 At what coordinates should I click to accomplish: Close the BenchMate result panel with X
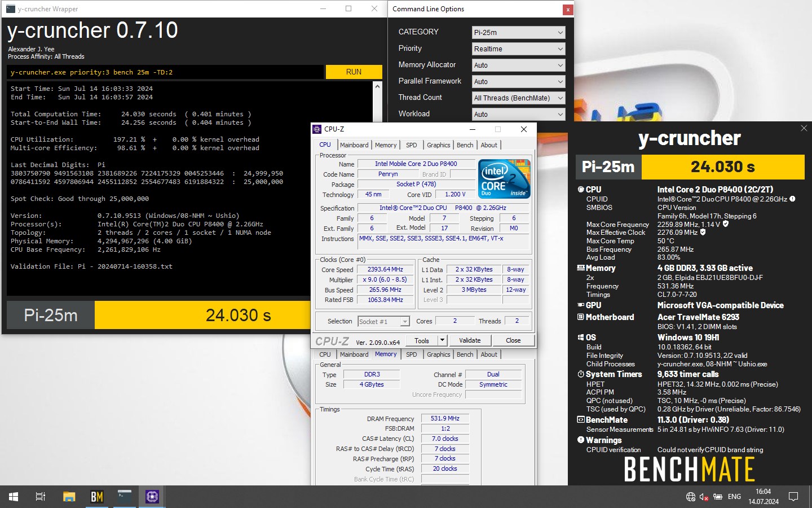[804, 128]
